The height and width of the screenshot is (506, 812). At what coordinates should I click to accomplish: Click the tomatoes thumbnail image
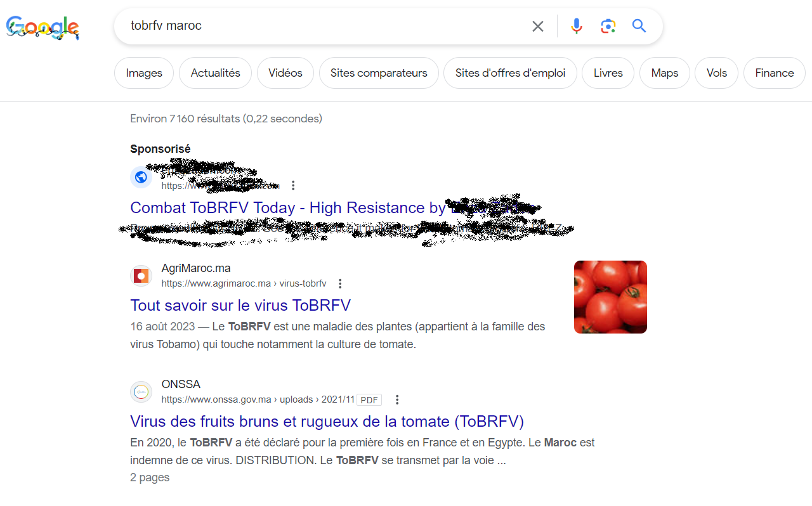pos(610,297)
